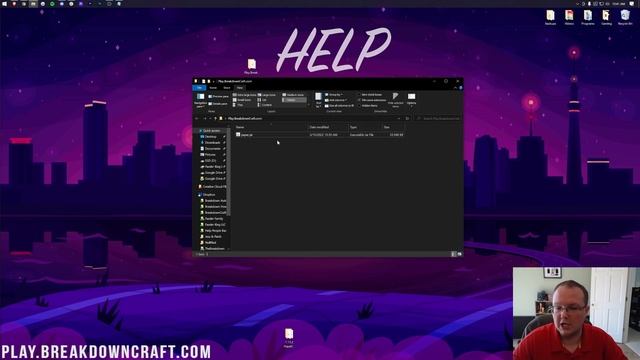Image resolution: width=640 pixels, height=360 pixels.
Task: Switch to details view in status bar
Action: (x=453, y=254)
